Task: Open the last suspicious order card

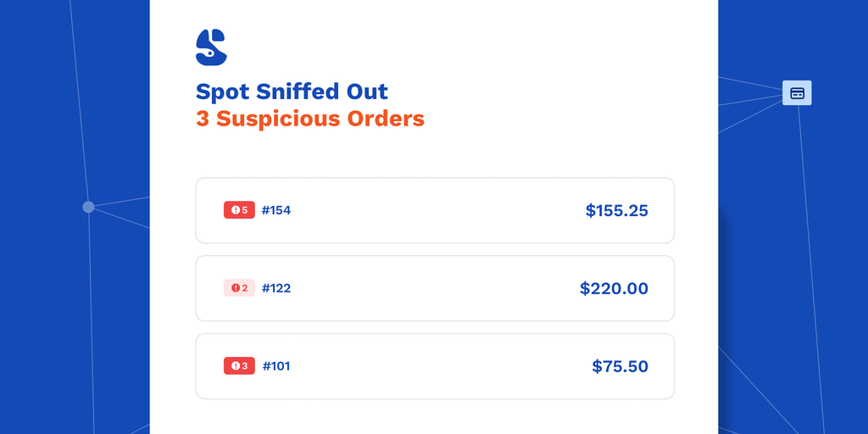Action: [x=435, y=366]
